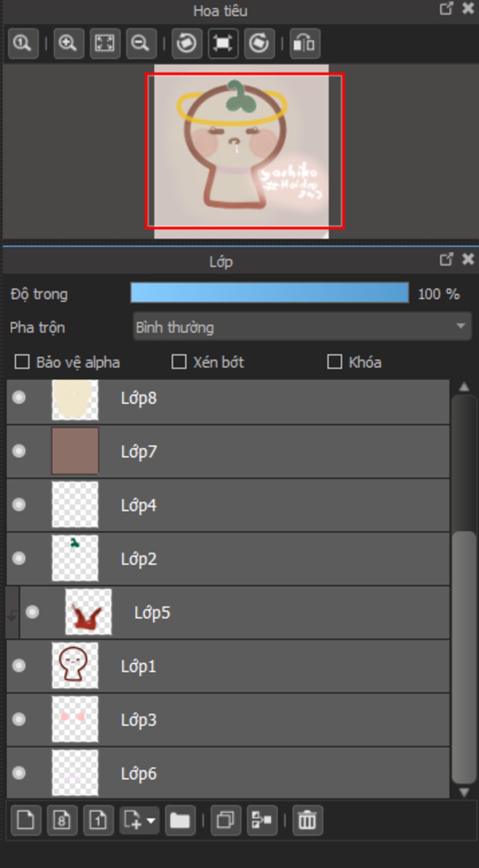The width and height of the screenshot is (479, 868).
Task: Flip the canvas view horizontally
Action: [305, 43]
